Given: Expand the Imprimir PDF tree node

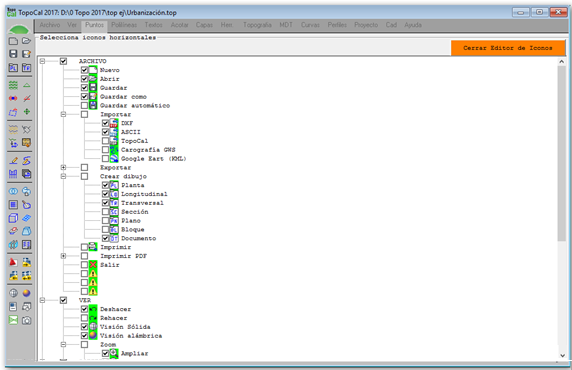Looking at the screenshot, I should 63,256.
